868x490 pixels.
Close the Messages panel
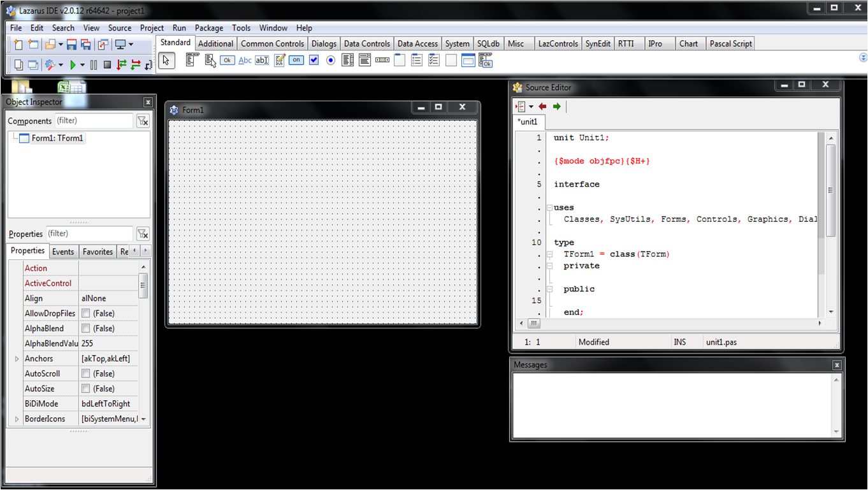click(837, 365)
